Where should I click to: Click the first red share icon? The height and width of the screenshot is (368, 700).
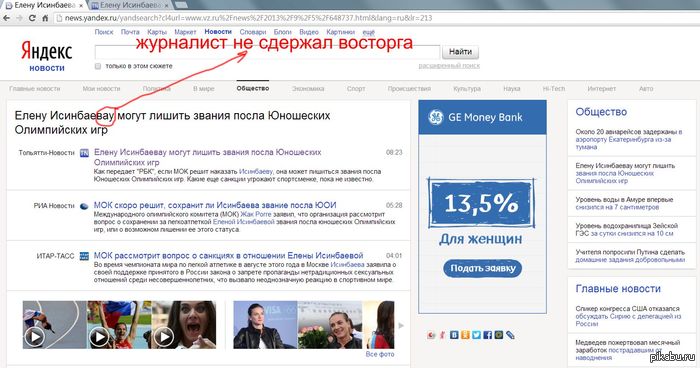pyautogui.click(x=431, y=335)
